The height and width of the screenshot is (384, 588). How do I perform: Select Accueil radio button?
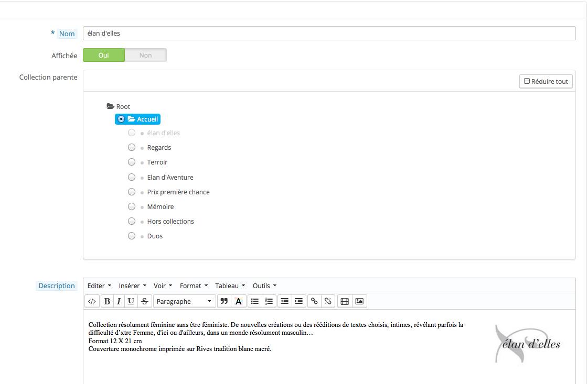click(121, 119)
